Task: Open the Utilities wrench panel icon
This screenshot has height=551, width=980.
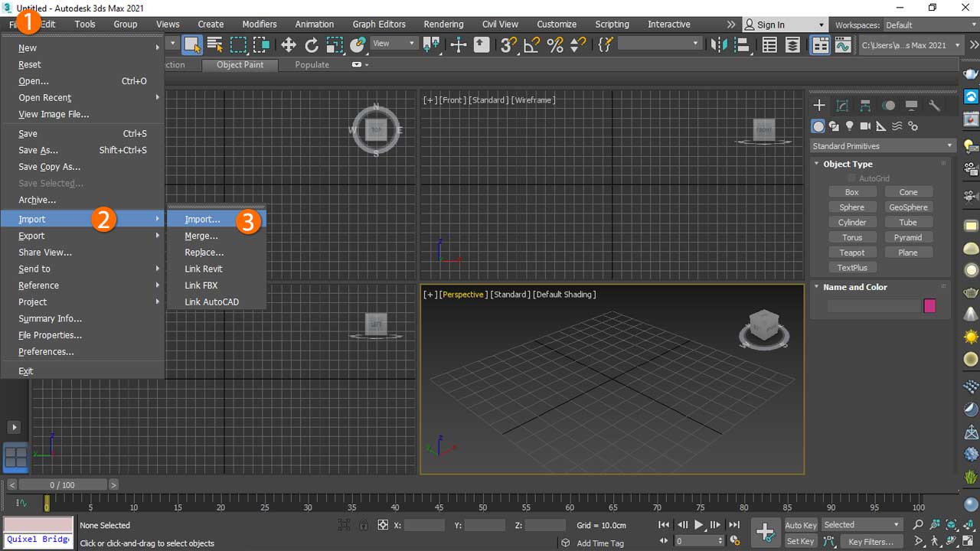Action: (934, 106)
